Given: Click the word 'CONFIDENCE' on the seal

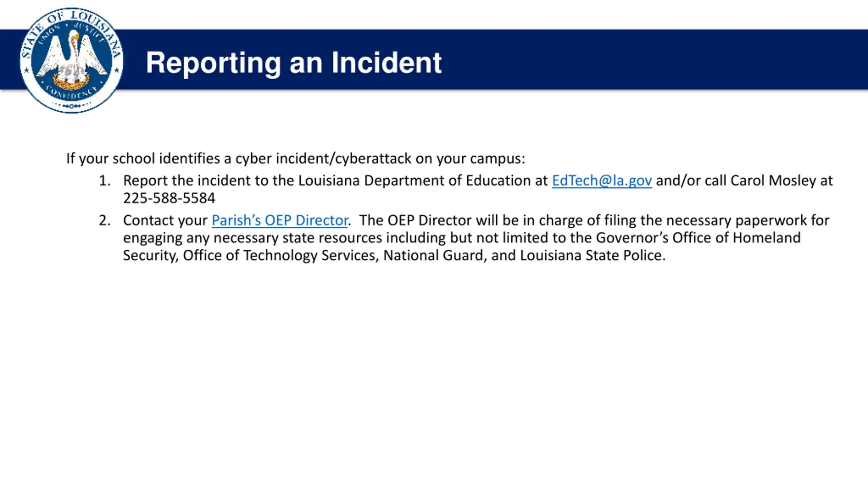Looking at the screenshot, I should [72, 93].
